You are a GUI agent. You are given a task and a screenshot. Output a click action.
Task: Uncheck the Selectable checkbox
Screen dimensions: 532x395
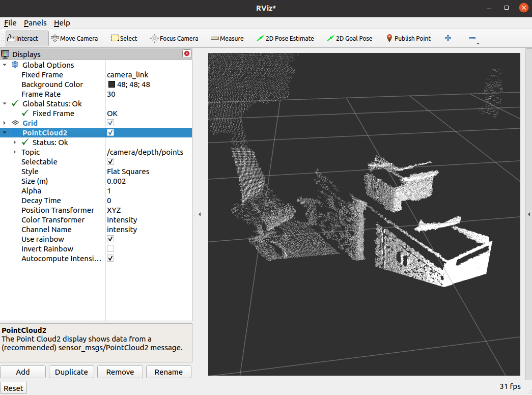[110, 161]
